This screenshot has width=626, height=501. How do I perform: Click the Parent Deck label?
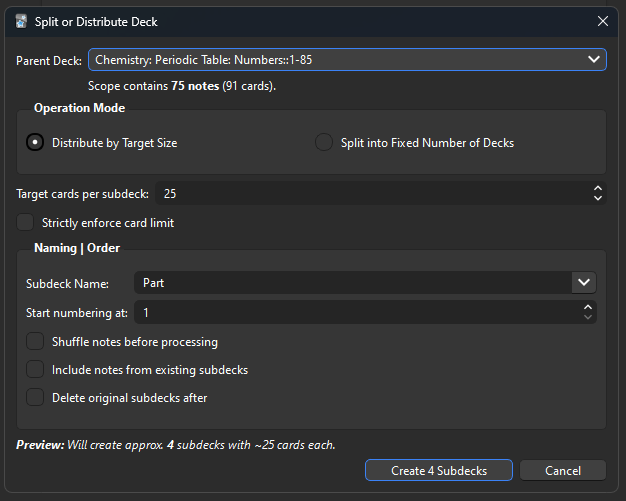coord(49,61)
